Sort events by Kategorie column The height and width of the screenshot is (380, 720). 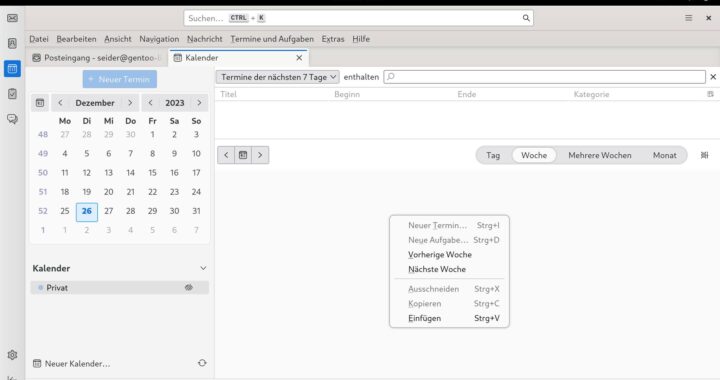(591, 94)
